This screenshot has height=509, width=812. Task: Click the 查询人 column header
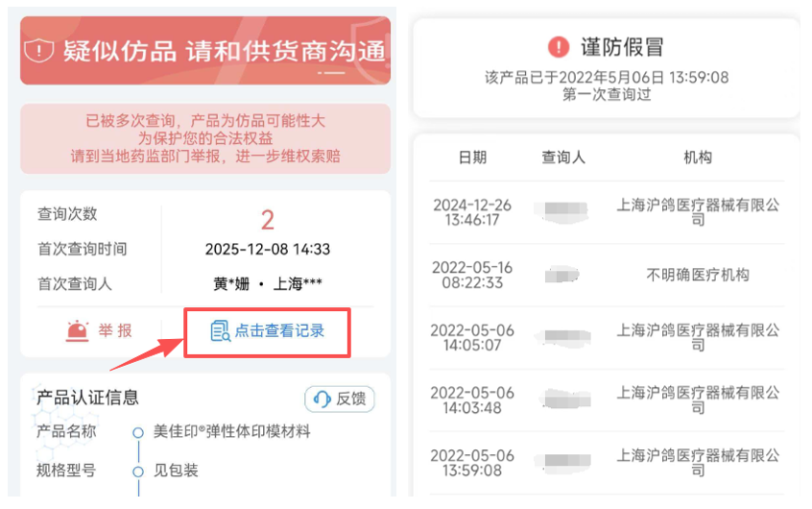563,158
